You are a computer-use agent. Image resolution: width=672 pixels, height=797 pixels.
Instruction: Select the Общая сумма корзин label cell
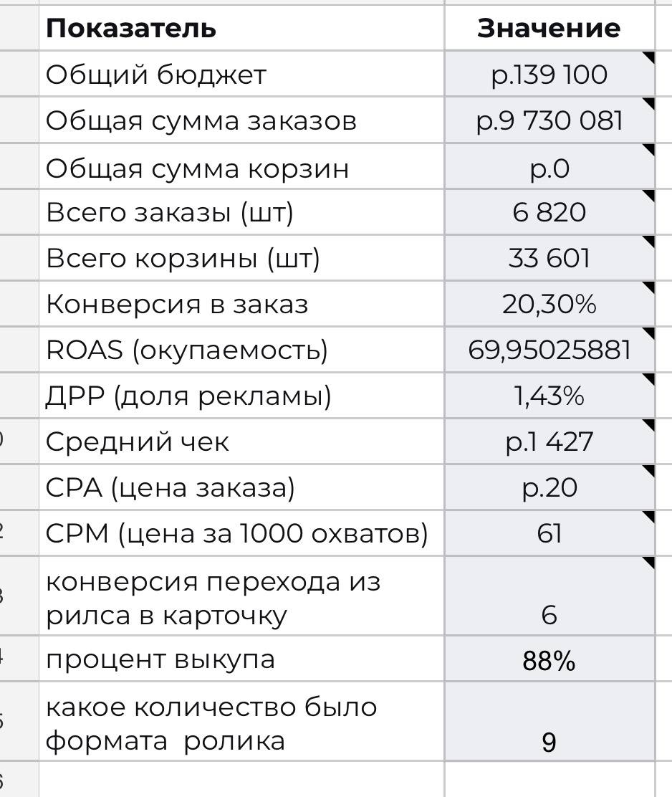241,166
